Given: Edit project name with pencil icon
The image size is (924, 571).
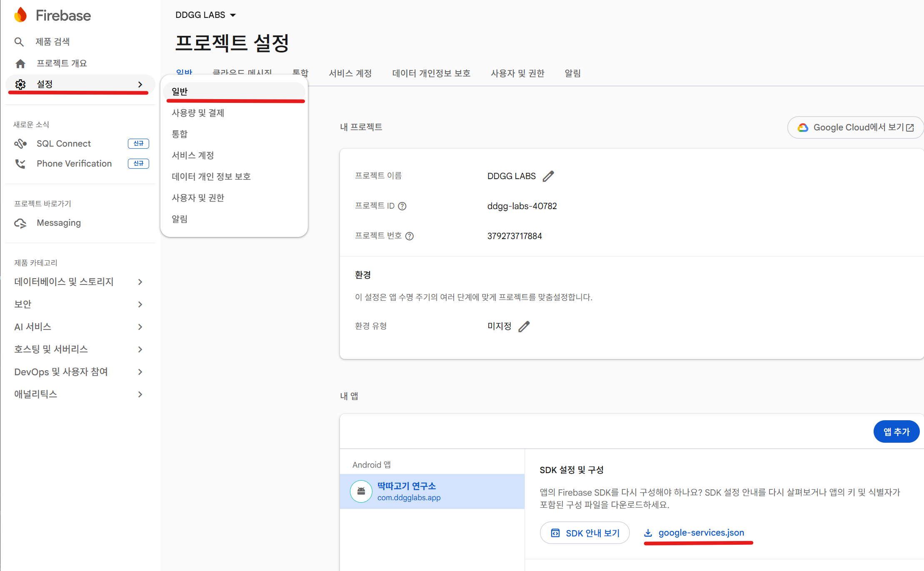Looking at the screenshot, I should pos(548,176).
